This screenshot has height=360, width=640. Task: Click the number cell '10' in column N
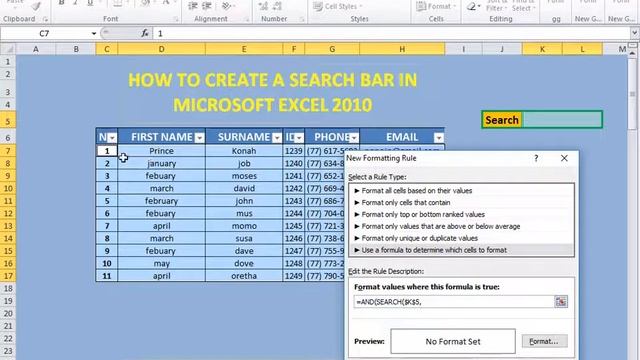[x=107, y=263]
